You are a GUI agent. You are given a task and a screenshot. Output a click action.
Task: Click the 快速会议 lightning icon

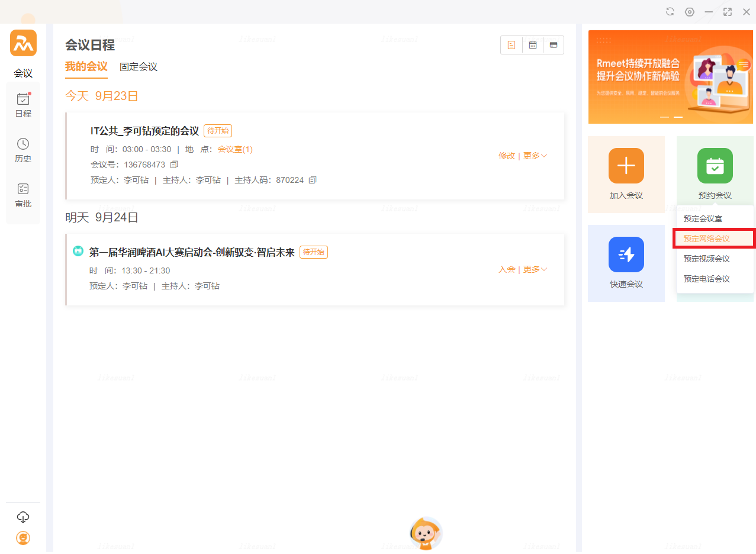point(626,255)
